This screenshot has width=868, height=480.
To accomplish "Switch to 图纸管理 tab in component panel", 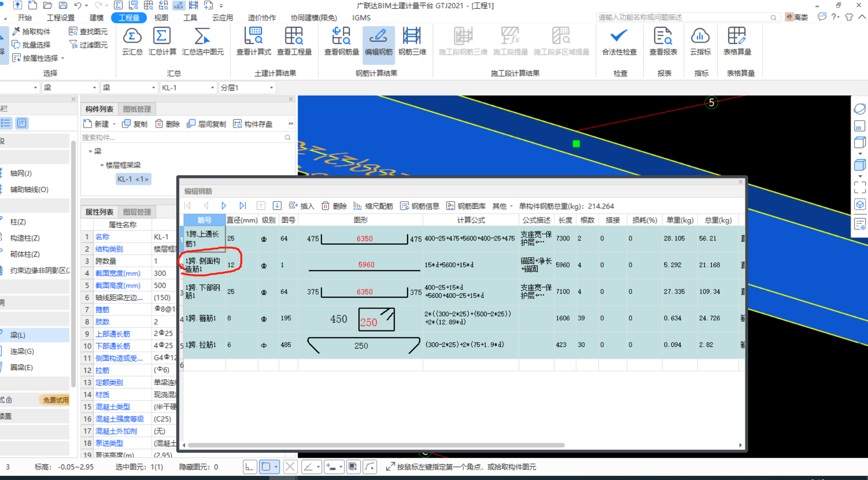I will tap(137, 109).
